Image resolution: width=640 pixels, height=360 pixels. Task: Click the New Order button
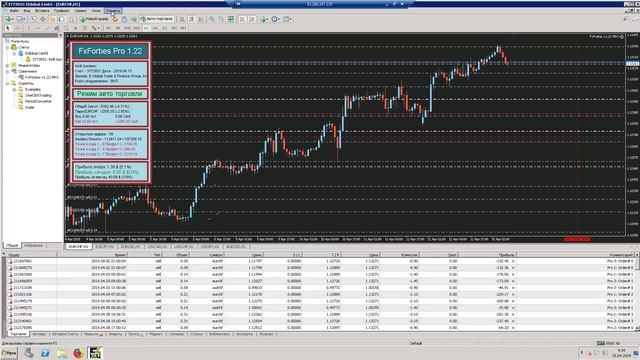(x=94, y=19)
